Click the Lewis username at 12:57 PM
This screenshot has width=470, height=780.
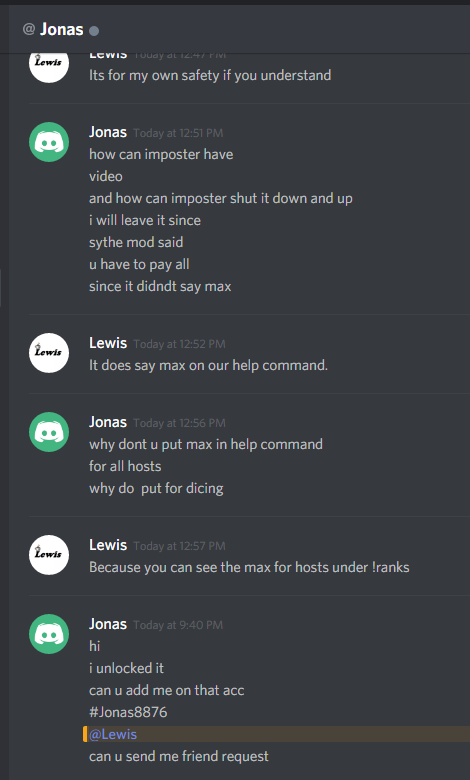pyautogui.click(x=108, y=545)
